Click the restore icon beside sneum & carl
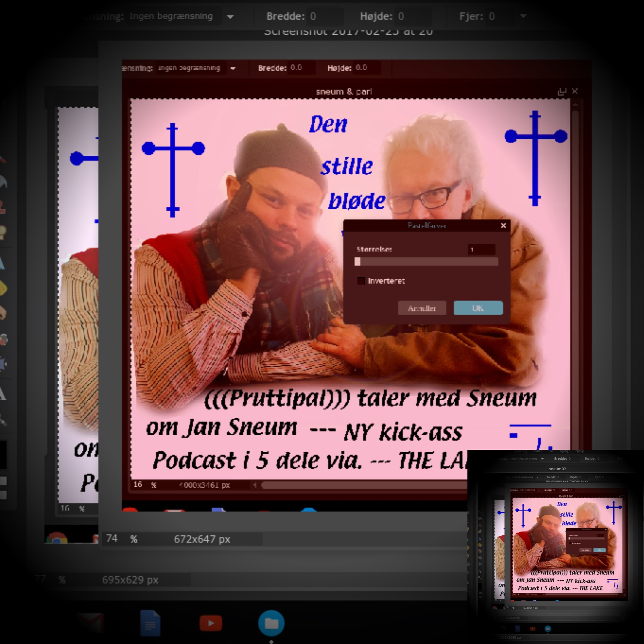644x644 pixels. (562, 91)
